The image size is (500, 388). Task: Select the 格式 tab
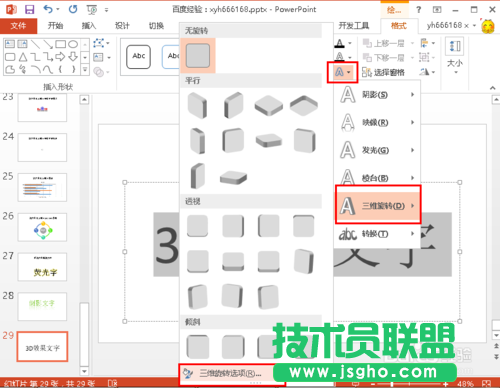(x=399, y=26)
